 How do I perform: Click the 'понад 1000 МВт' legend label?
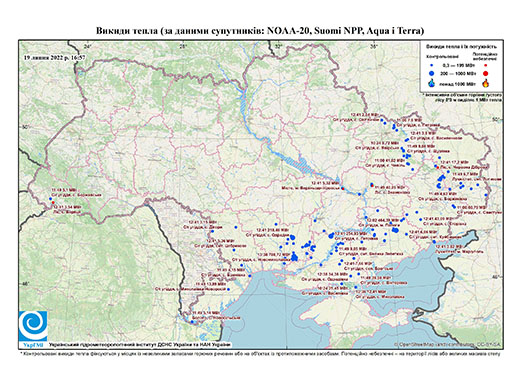click(456, 83)
